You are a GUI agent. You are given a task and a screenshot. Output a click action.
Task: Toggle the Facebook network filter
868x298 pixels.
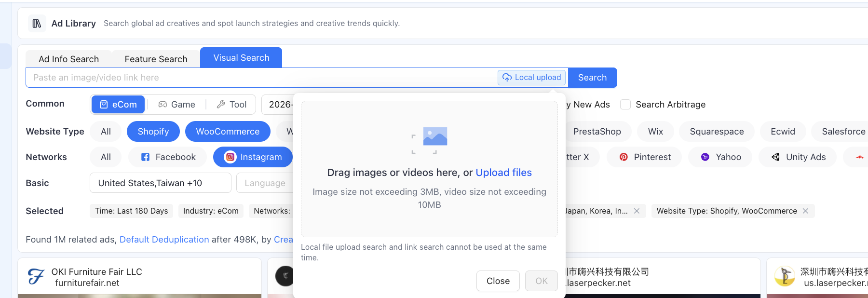pyautogui.click(x=168, y=157)
